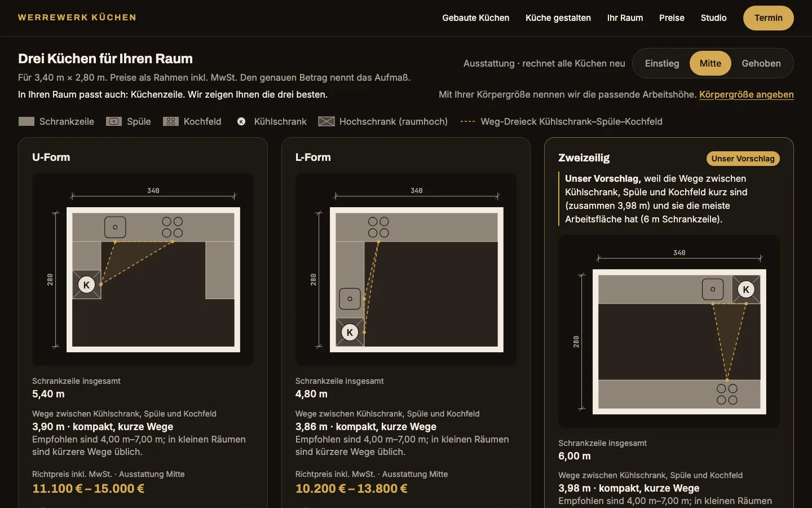Click the 3,86 m · kompakt, kurze Wege text
The width and height of the screenshot is (812, 508).
(x=366, y=427)
